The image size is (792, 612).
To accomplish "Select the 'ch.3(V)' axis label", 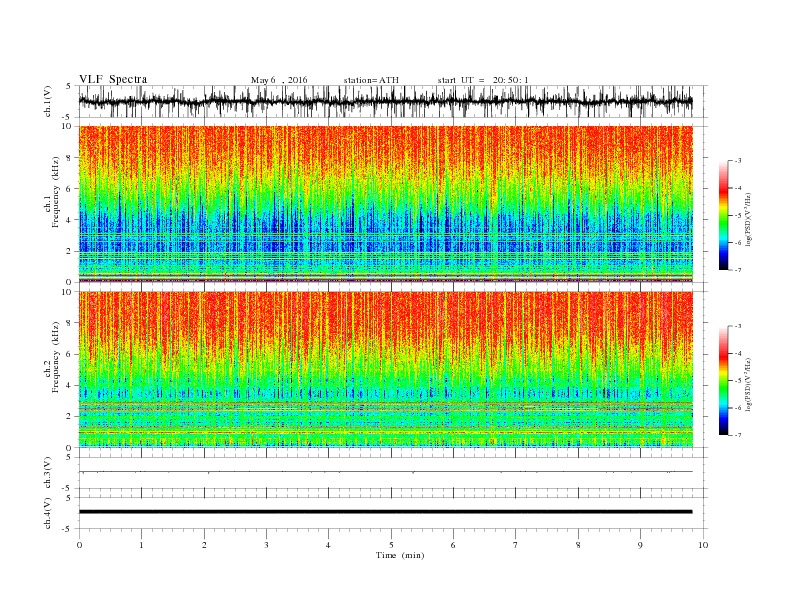I will tap(48, 473).
